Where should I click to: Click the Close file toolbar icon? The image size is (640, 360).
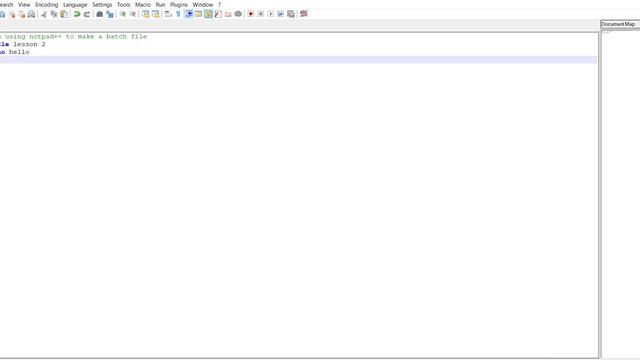click(12, 14)
